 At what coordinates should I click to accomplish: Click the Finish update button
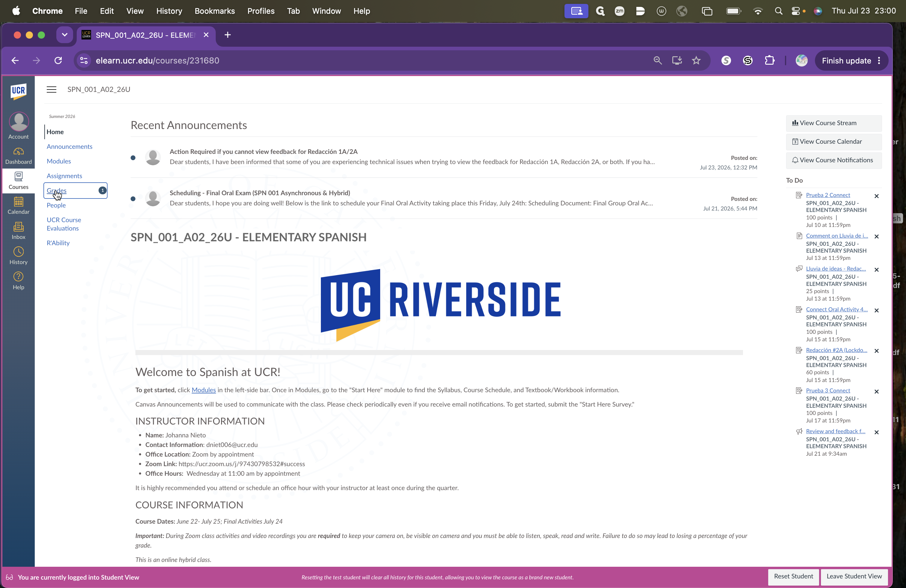tap(846, 60)
